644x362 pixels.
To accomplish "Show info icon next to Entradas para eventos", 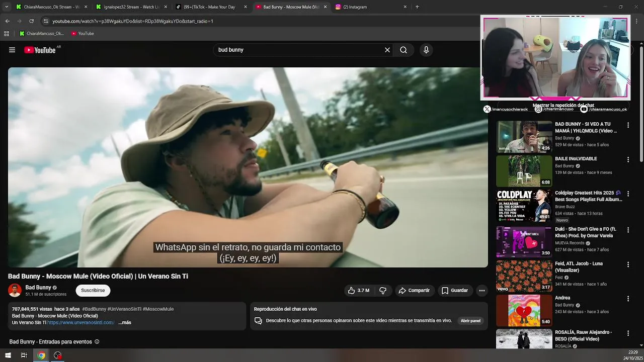I will pos(97,342).
